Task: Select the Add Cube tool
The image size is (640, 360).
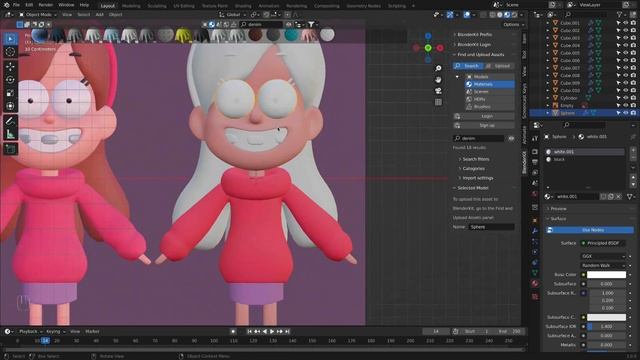Action: pyautogui.click(x=11, y=149)
